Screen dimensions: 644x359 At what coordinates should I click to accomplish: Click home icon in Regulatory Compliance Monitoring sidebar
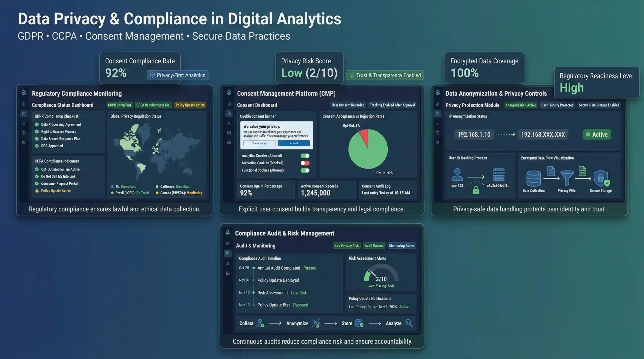click(24, 104)
